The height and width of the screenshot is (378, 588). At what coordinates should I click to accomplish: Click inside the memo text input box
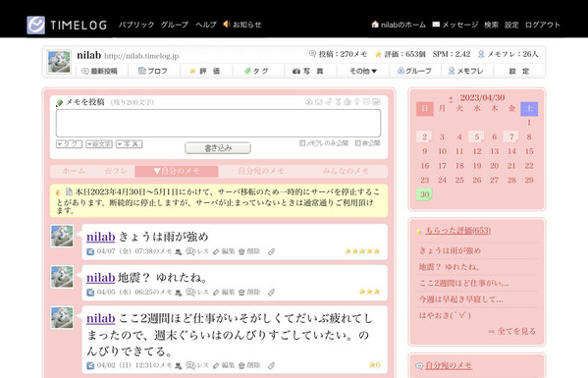tap(218, 124)
